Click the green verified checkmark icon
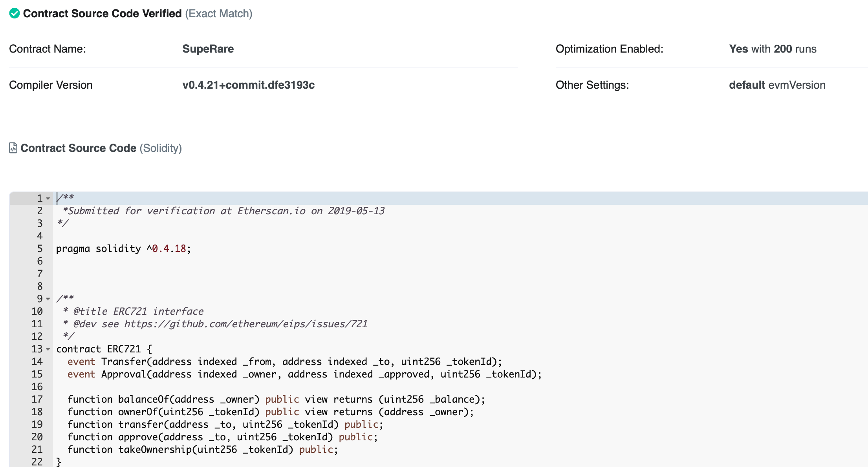This screenshot has height=467, width=868. click(15, 13)
